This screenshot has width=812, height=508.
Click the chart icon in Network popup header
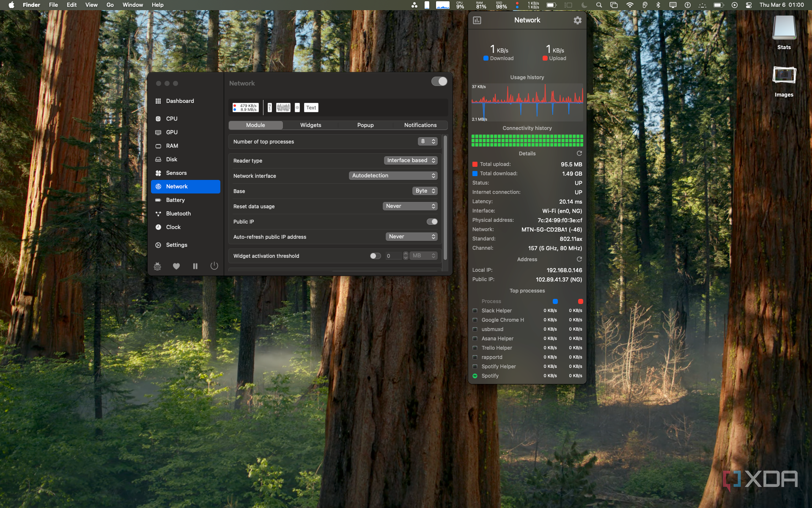tap(477, 20)
